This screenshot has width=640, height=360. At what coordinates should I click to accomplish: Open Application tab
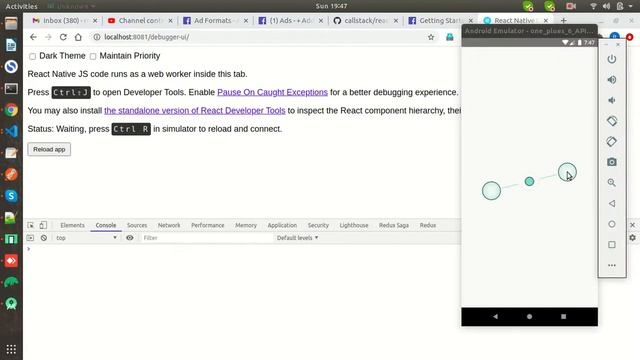(282, 225)
